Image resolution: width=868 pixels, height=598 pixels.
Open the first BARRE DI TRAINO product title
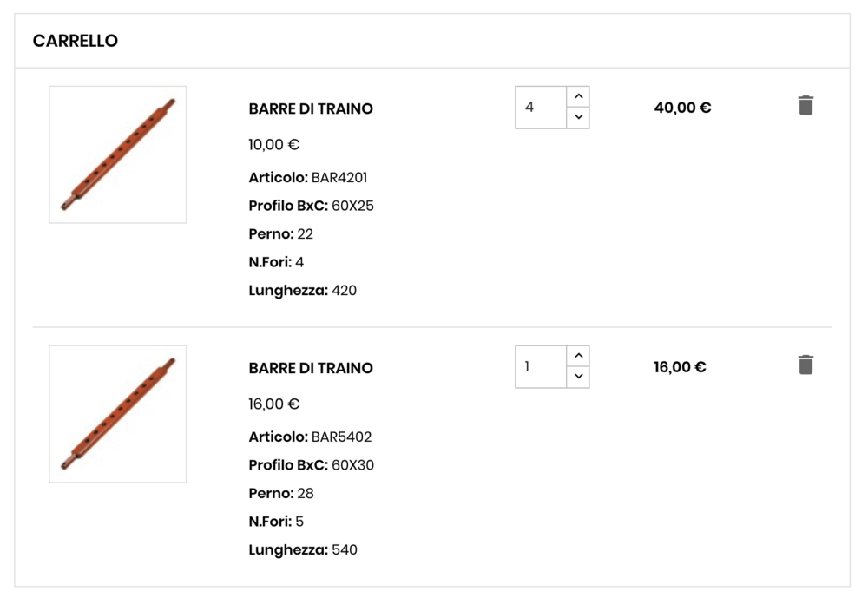311,109
